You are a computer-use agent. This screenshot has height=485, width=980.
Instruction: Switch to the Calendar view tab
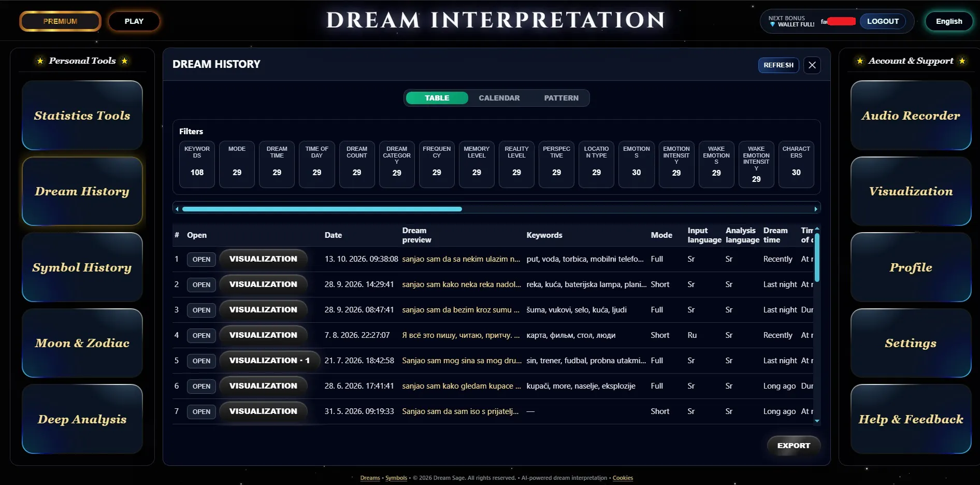point(499,98)
